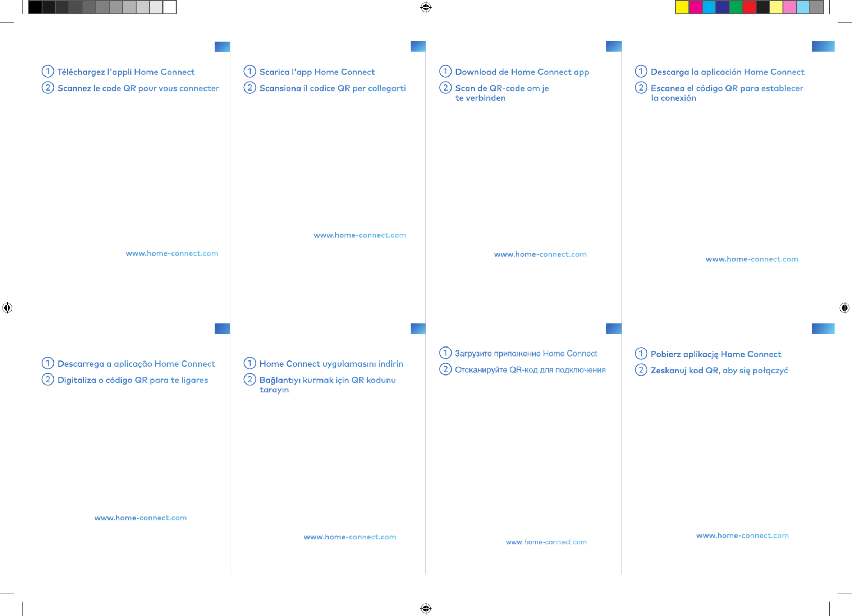Select text 'Bağlantıyı kurmak için QR kodunu'
852x616 pixels.
(x=327, y=380)
